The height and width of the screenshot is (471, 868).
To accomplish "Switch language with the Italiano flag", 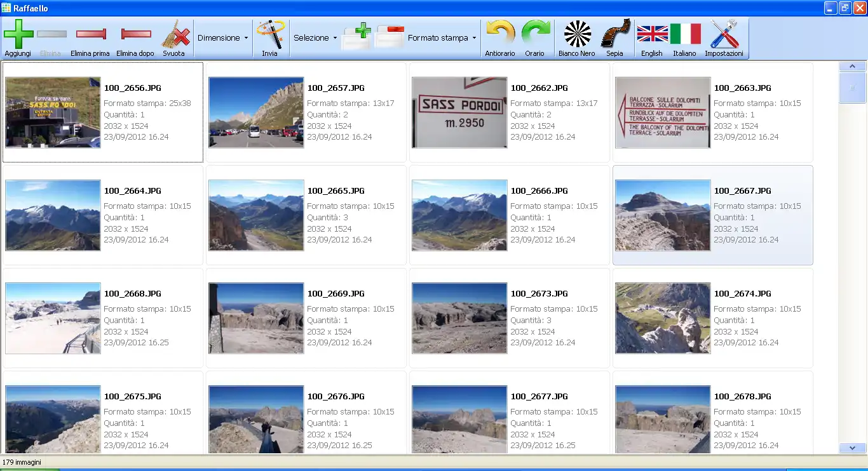I will click(x=685, y=34).
